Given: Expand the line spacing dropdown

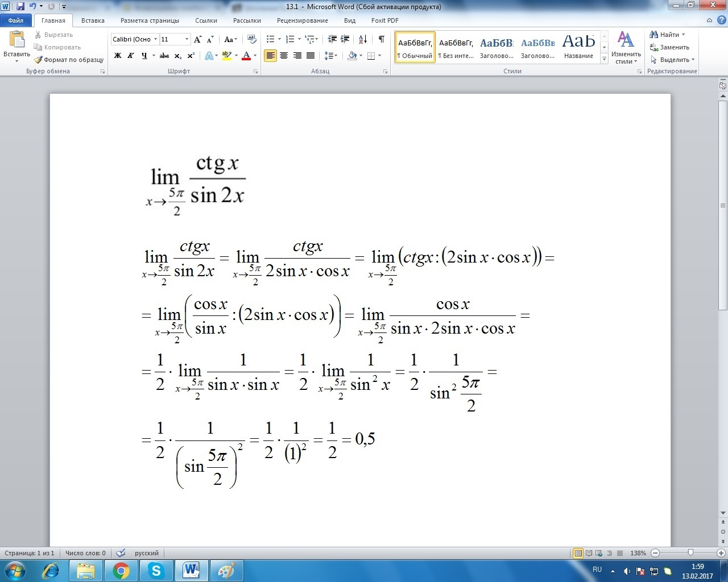Looking at the screenshot, I should point(337,56).
